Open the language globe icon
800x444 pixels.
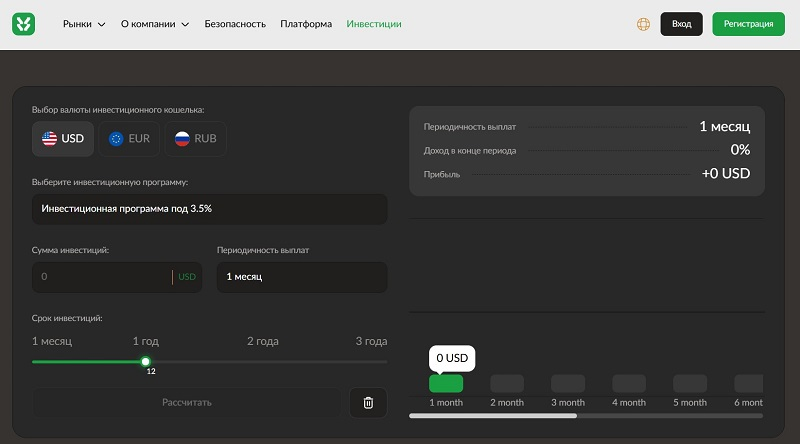pos(643,24)
